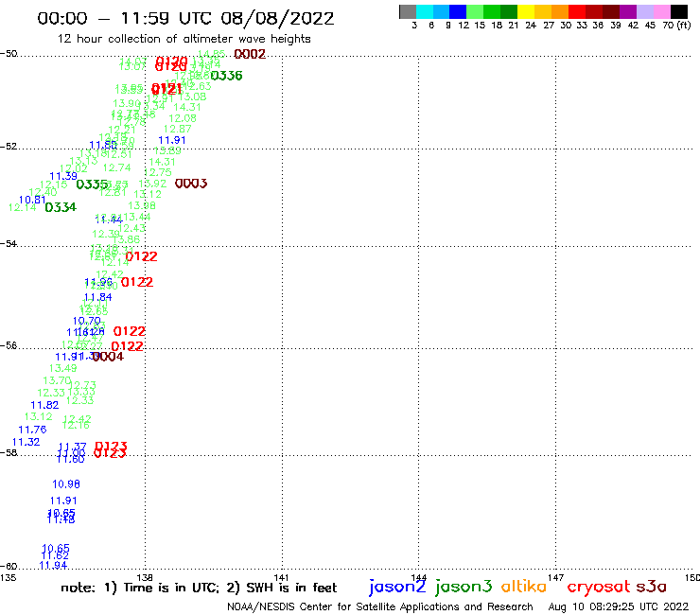700x615 pixels.
Task: Click the blue wave height value 11.82
Action: click(44, 405)
